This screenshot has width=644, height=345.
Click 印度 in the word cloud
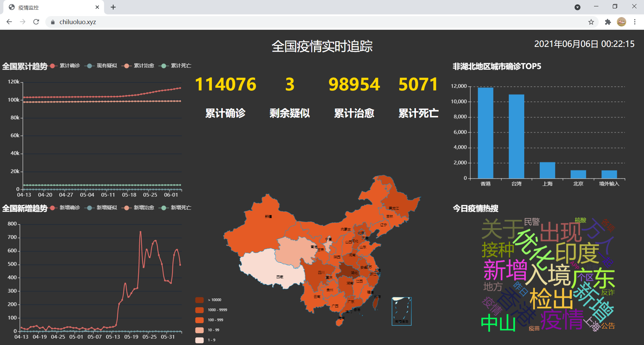coord(577,254)
